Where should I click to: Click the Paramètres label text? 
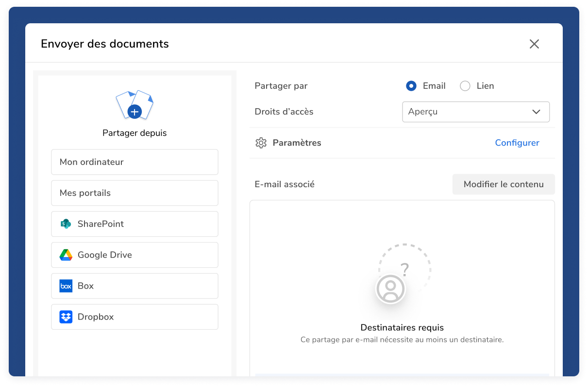297,143
